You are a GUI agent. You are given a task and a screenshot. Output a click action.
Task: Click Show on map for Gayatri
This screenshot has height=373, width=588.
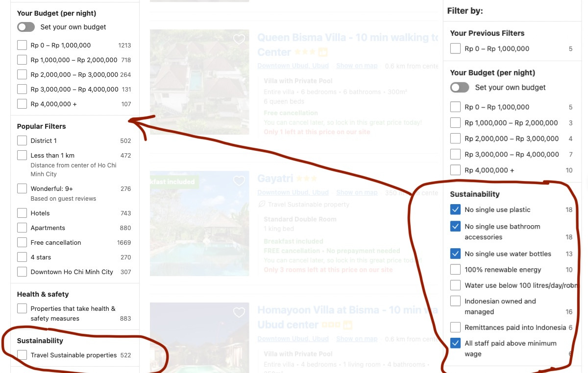357,192
